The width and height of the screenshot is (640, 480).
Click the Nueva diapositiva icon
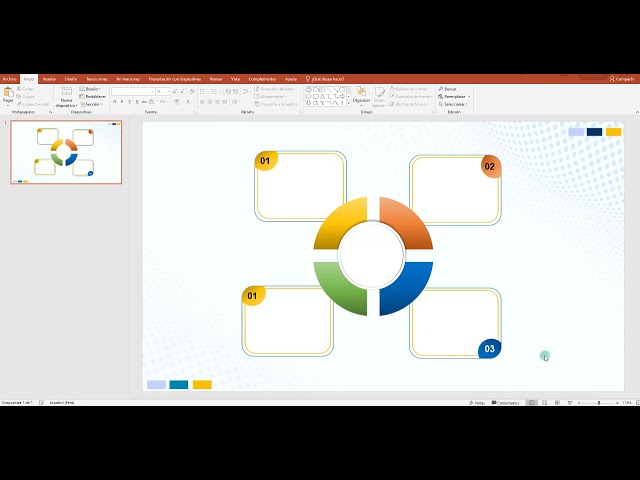pos(66,91)
